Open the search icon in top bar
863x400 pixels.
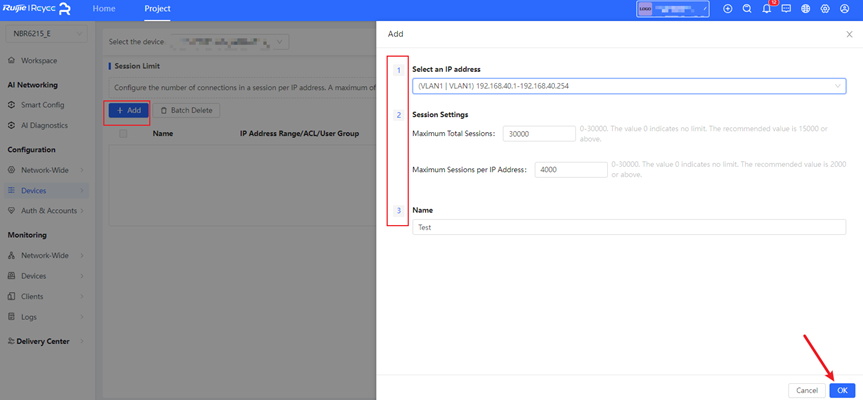[747, 9]
